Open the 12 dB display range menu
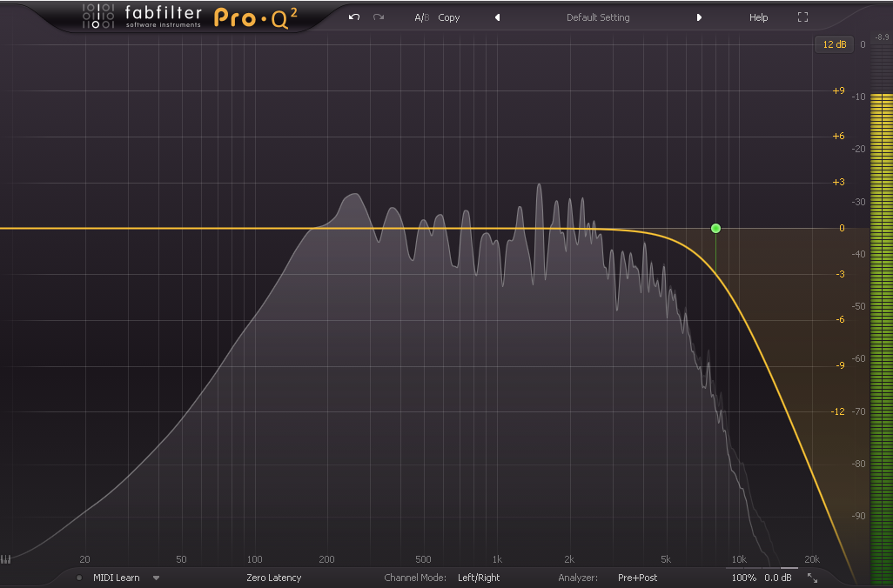 pos(834,44)
